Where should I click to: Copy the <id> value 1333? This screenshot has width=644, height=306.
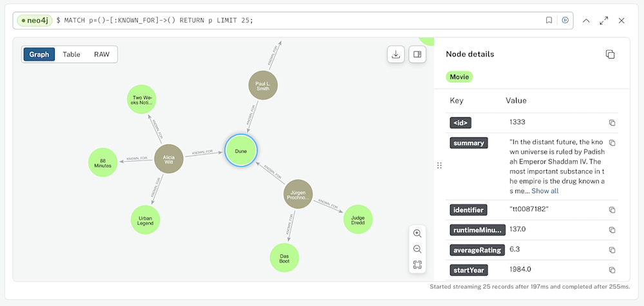point(612,123)
